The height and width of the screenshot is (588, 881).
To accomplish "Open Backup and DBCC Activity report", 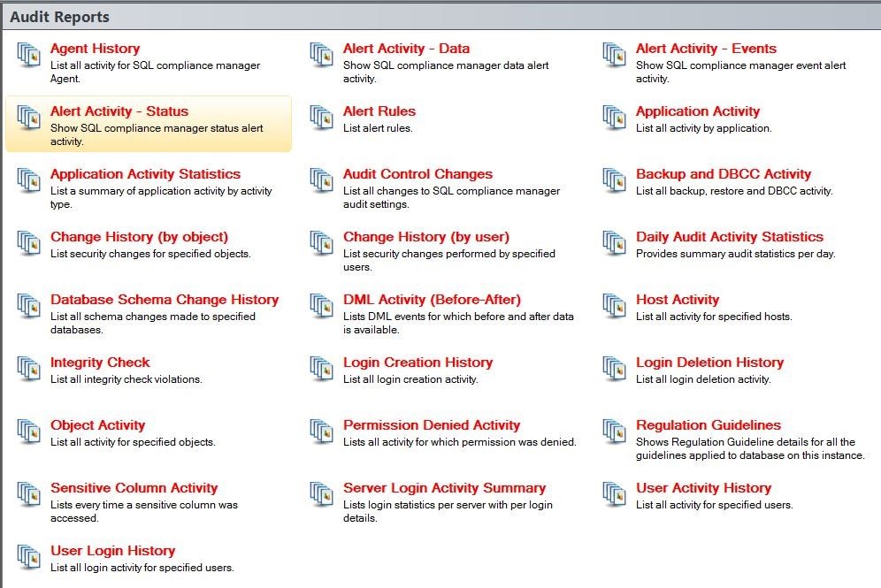I will click(724, 175).
